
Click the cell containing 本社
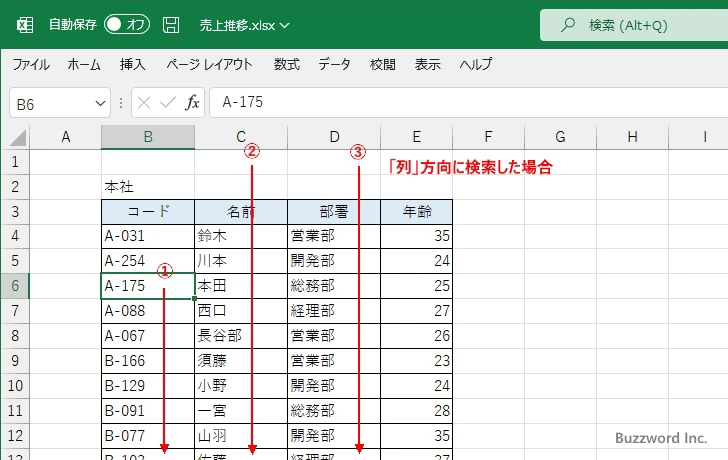pos(148,187)
